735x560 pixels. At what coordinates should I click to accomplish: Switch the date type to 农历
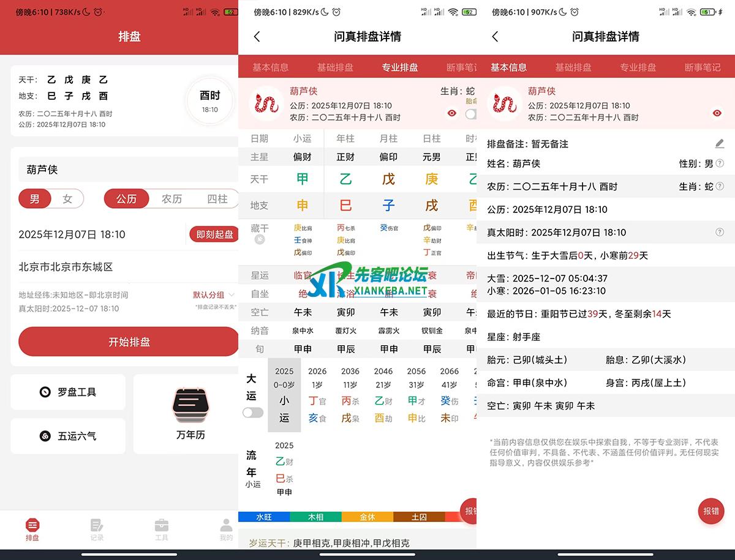click(x=171, y=199)
